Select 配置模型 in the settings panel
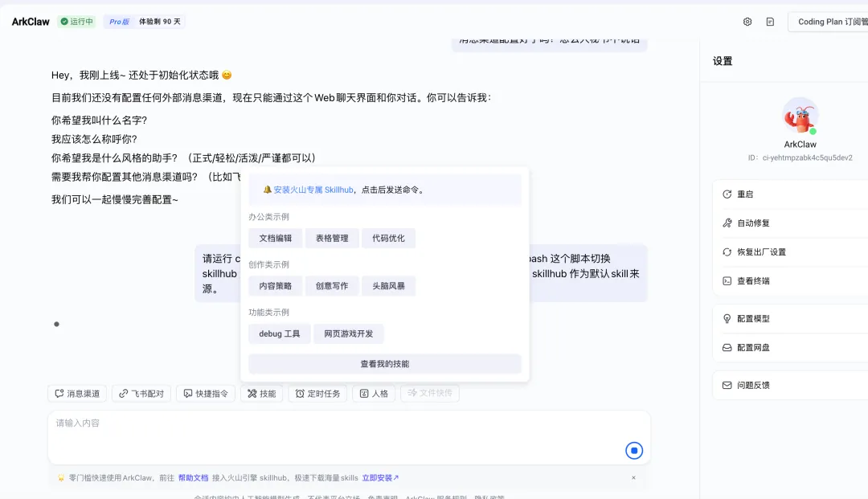This screenshot has width=868, height=499. (792, 319)
